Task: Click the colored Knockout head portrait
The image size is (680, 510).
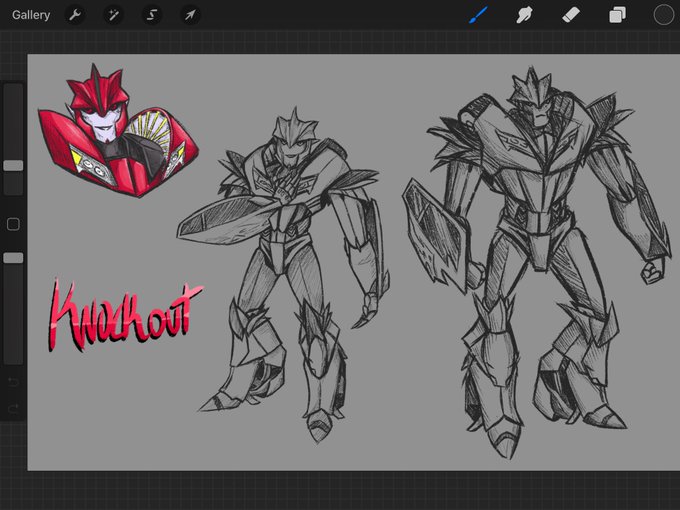Action: coord(118,132)
